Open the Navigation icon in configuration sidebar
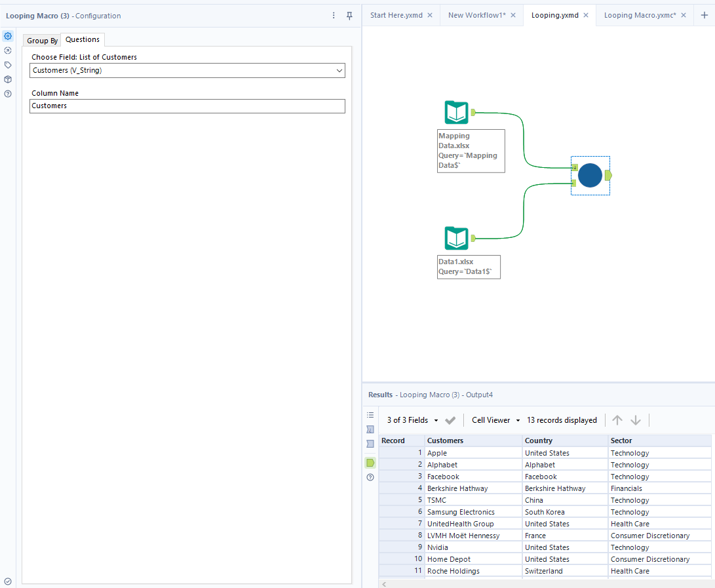The image size is (715, 588). pos(8,50)
